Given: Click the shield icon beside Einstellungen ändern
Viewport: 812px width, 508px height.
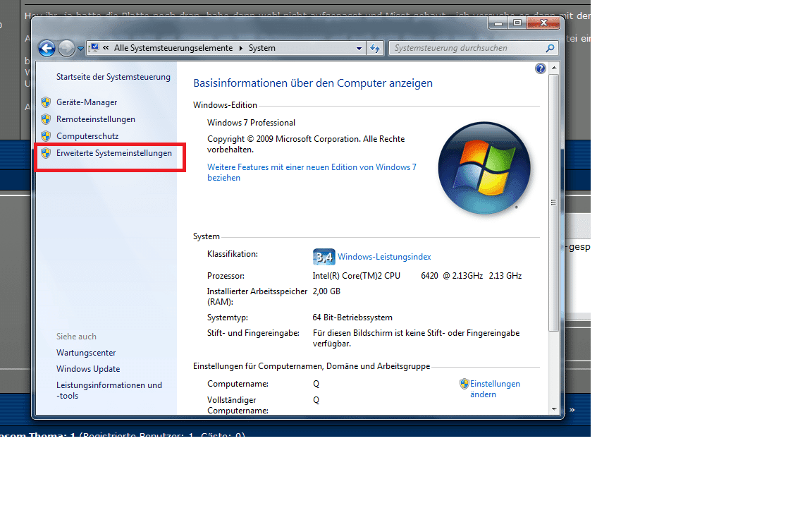Looking at the screenshot, I should (464, 384).
